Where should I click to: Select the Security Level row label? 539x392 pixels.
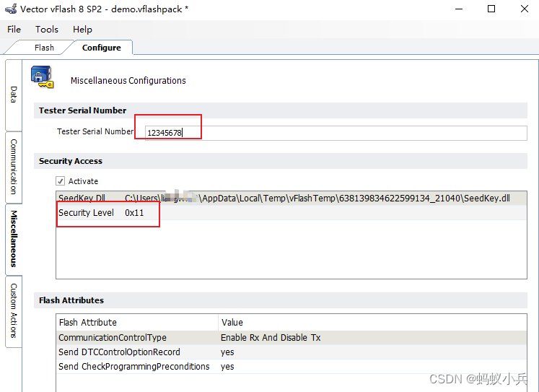click(x=86, y=213)
